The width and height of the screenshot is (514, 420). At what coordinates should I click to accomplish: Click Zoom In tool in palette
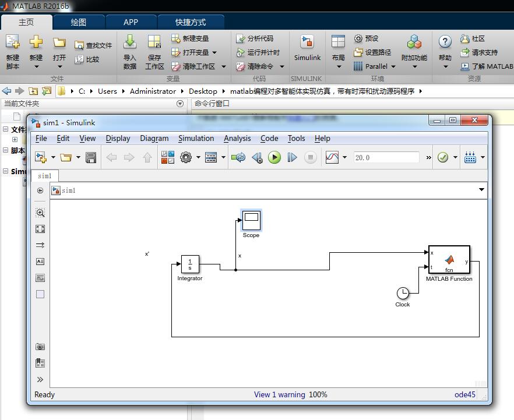pyautogui.click(x=40, y=213)
